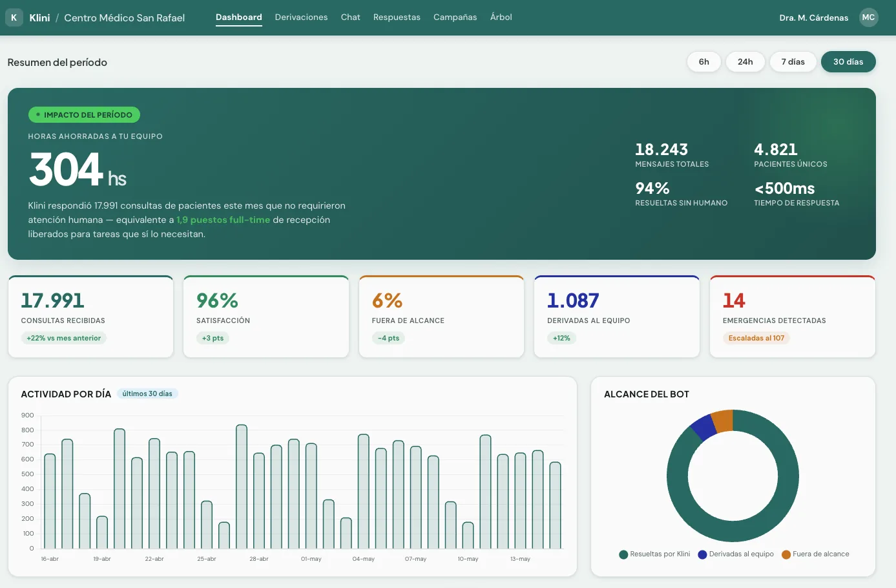
Task: Click the blue Derivadas donut segment
Action: pos(703,427)
